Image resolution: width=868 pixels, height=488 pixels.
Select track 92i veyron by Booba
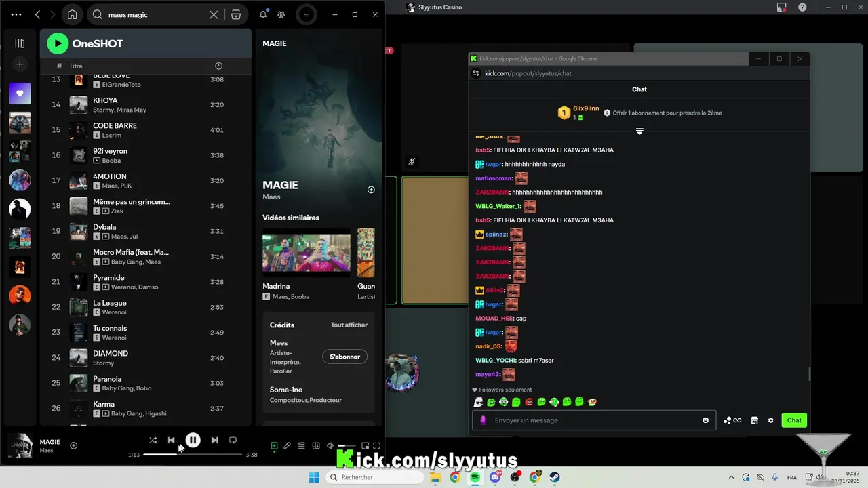(x=145, y=155)
